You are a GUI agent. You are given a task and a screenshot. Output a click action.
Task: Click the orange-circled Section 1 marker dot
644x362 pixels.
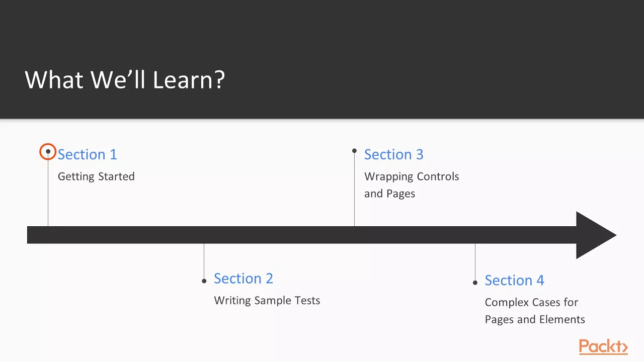click(x=48, y=151)
